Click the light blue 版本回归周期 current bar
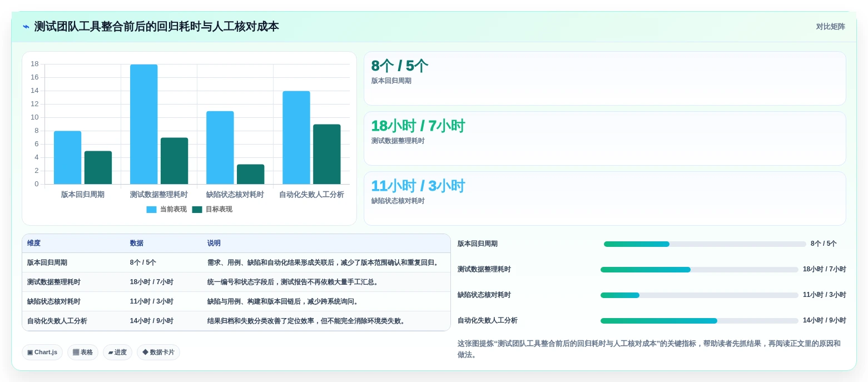The width and height of the screenshot is (868, 382). (67, 157)
